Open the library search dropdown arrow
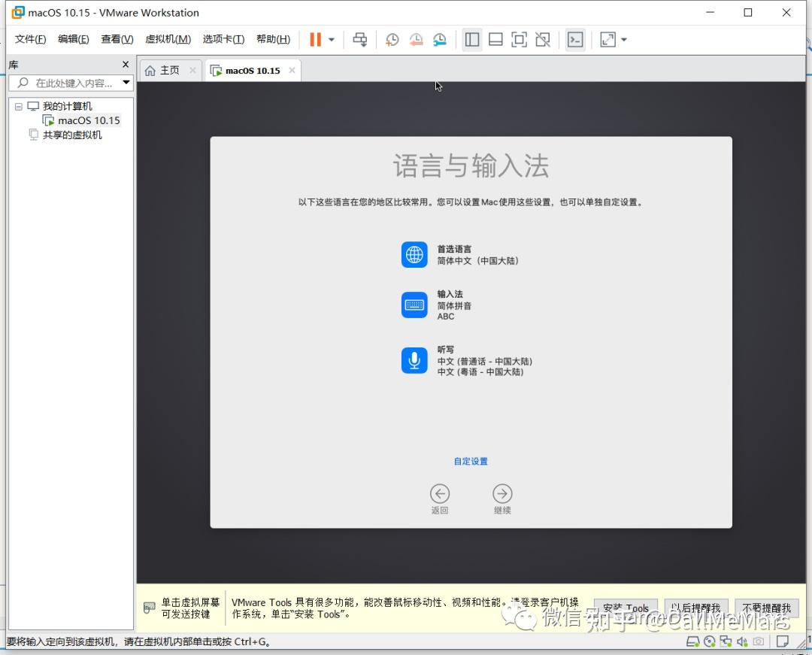 [x=126, y=83]
